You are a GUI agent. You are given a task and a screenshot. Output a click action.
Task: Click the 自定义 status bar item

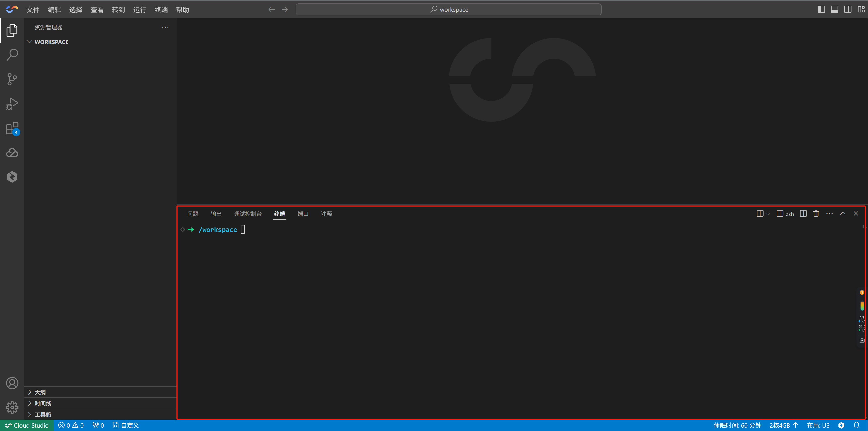click(x=126, y=425)
